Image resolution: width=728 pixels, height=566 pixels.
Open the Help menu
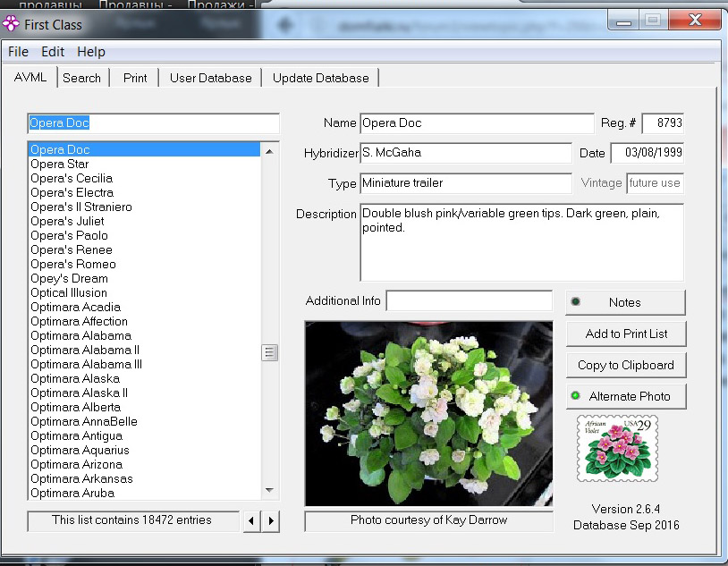click(x=91, y=52)
